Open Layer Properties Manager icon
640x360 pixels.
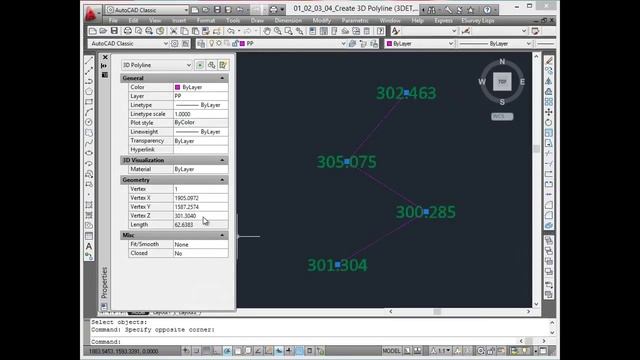pyautogui.click(x=201, y=44)
